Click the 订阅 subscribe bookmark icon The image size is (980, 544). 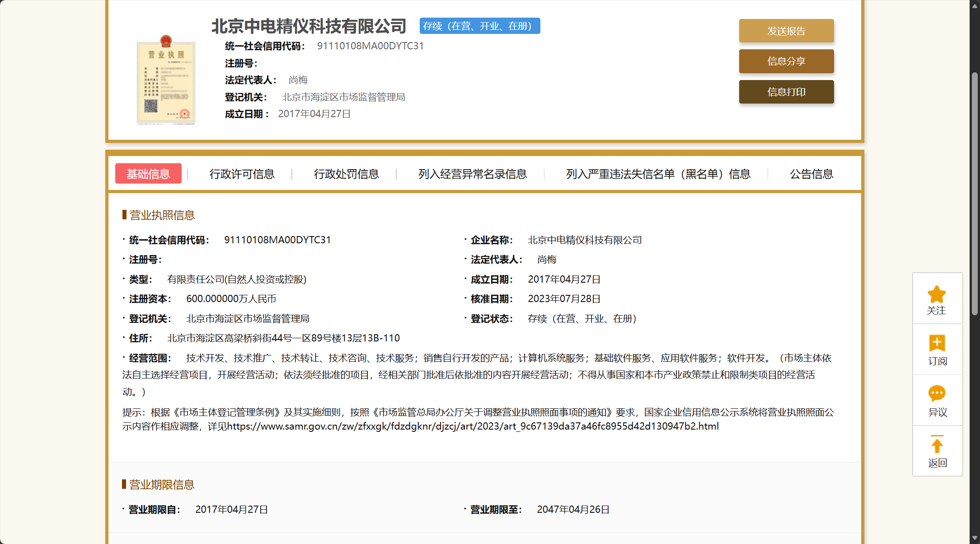(937, 343)
